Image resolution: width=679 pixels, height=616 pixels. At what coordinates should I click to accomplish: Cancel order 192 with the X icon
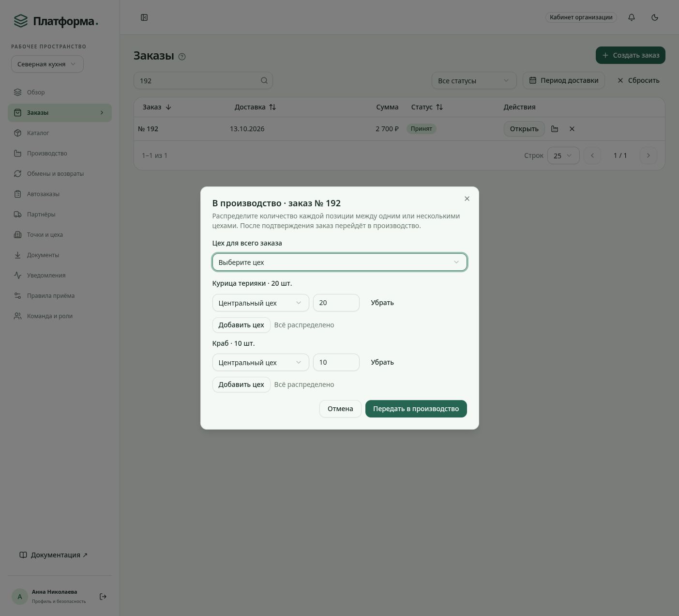click(x=572, y=129)
